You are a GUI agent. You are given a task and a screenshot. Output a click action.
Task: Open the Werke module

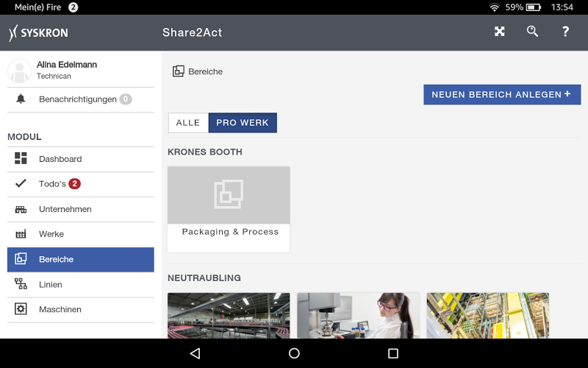[81, 234]
